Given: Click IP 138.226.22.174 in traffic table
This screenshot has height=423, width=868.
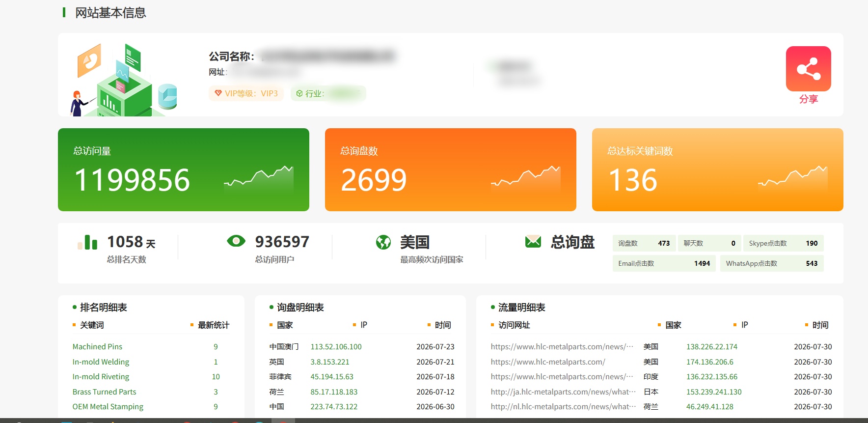Looking at the screenshot, I should tap(712, 347).
